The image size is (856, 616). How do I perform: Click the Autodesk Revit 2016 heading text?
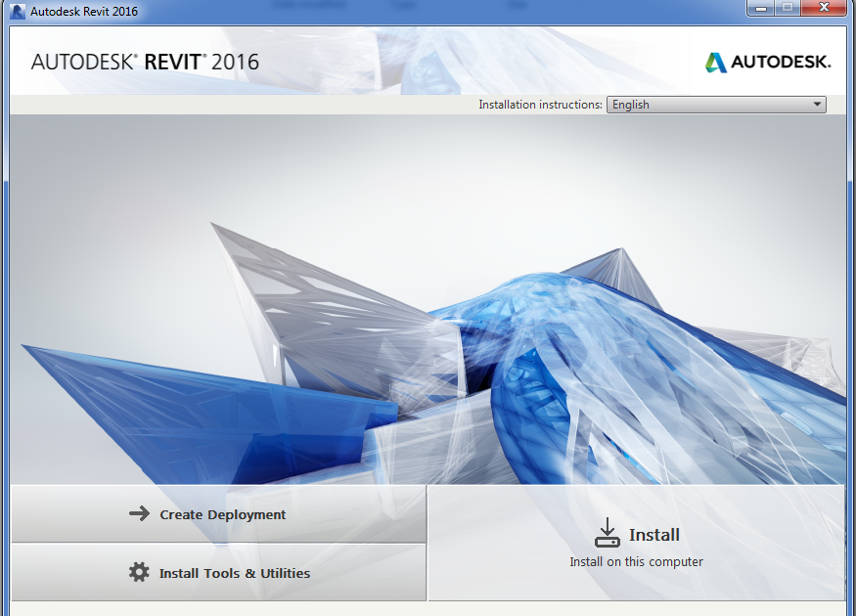point(145,63)
